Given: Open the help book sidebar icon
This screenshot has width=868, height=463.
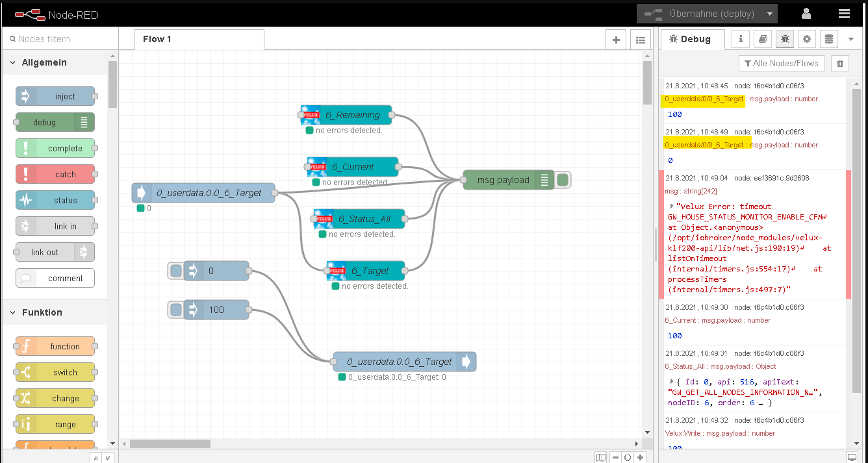Looking at the screenshot, I should click(x=763, y=39).
